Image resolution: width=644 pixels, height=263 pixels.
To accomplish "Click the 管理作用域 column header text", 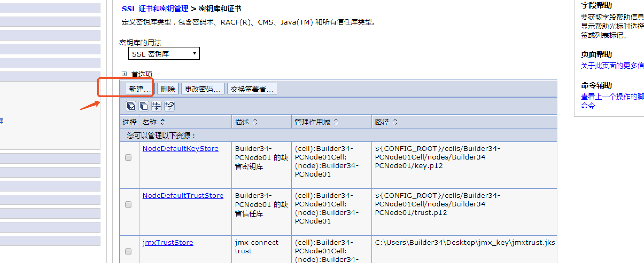I will click(312, 122).
